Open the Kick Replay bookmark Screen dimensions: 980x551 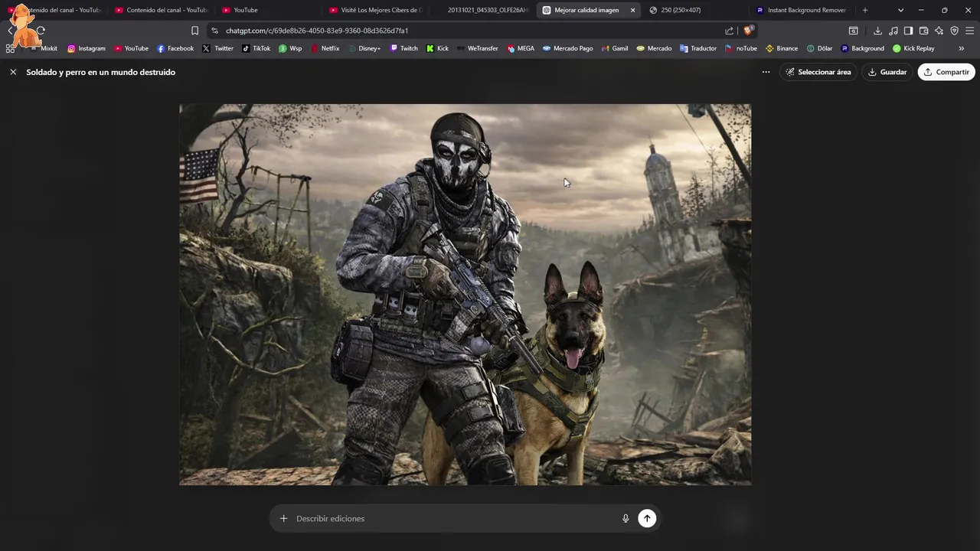pyautogui.click(x=913, y=48)
